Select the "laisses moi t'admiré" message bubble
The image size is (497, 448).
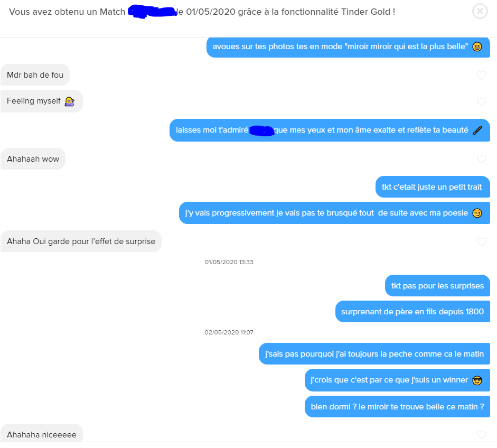point(330,130)
